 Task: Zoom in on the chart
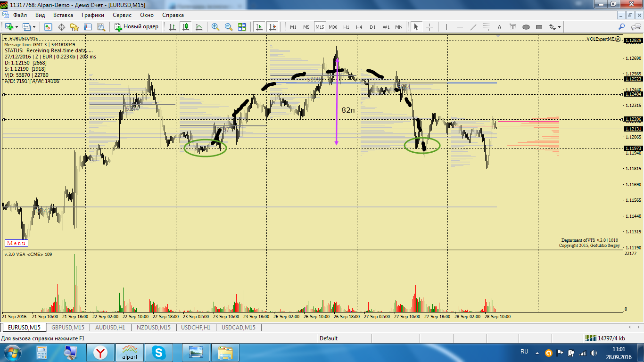click(x=215, y=27)
